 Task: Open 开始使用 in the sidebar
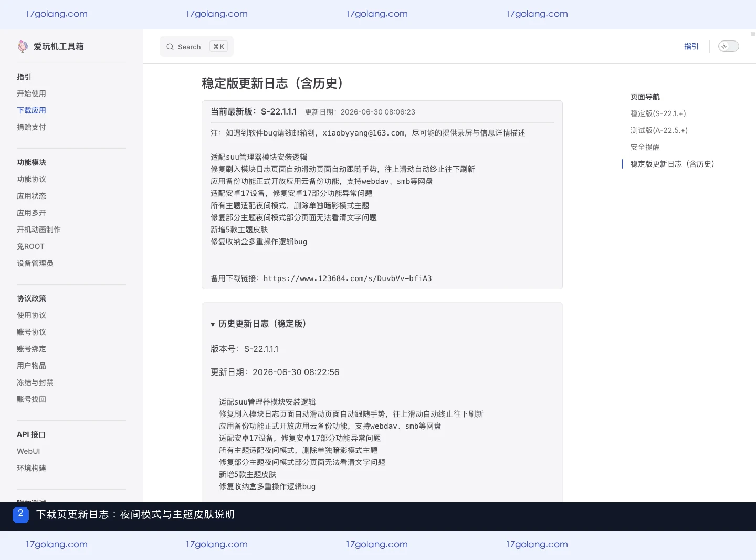coord(31,94)
